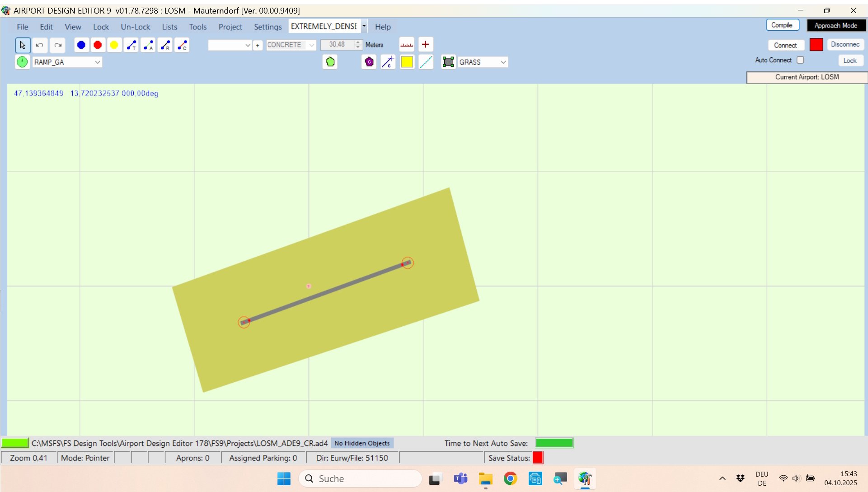The width and height of the screenshot is (868, 492).
Task: Select the runway link R tool
Action: click(165, 45)
